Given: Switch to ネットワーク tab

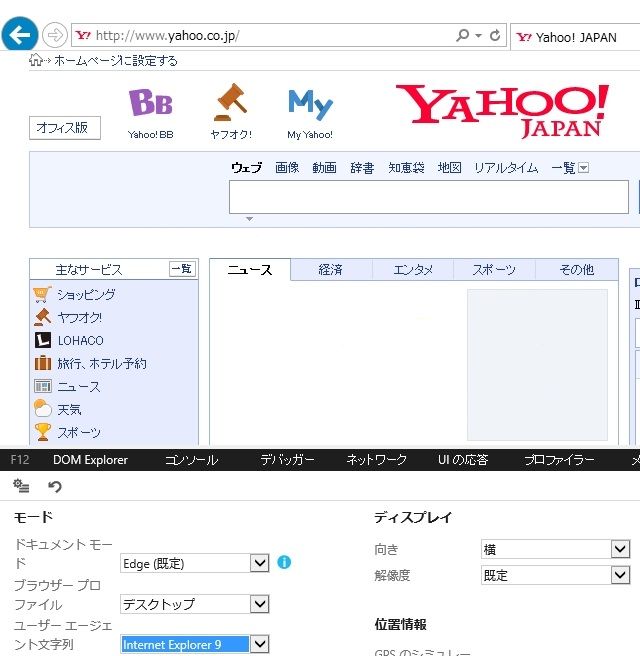Looking at the screenshot, I should (x=376, y=460).
